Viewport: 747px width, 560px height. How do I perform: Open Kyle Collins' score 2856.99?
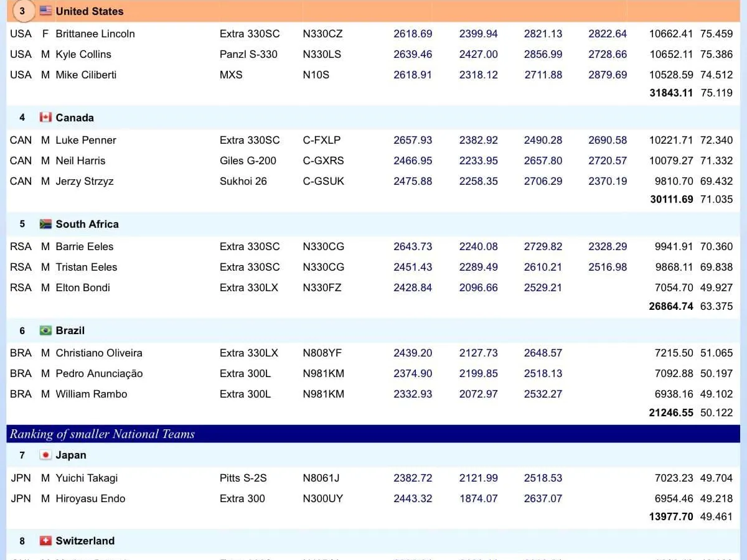[543, 54]
